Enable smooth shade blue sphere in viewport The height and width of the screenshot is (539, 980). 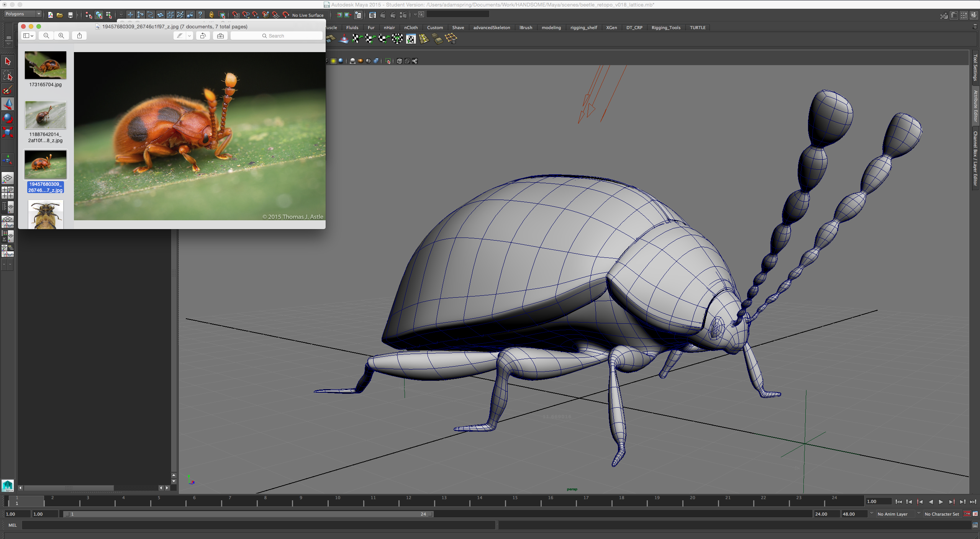click(x=341, y=61)
